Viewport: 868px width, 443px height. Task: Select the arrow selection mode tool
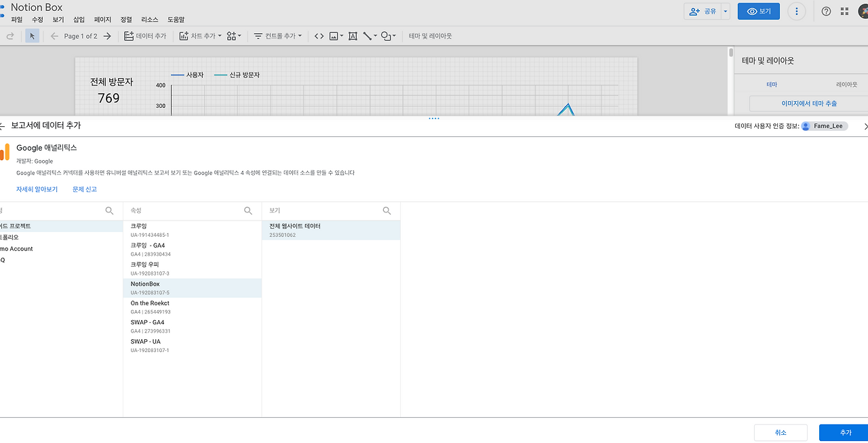point(33,36)
